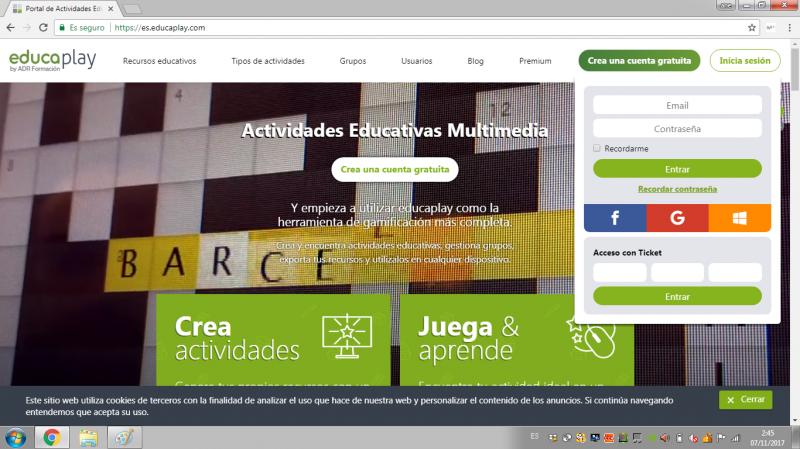Click Entar button below Recordarme
Image resolution: width=800 pixels, height=449 pixels.
(677, 169)
